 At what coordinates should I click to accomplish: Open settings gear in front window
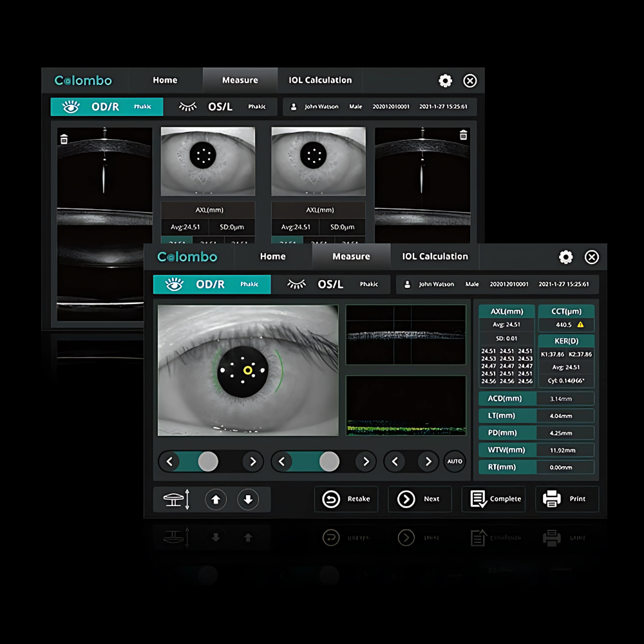565,257
